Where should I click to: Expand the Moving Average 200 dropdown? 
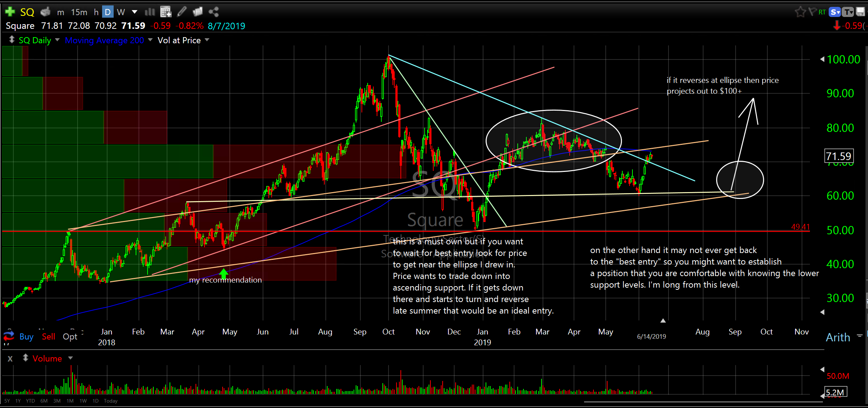tap(150, 40)
